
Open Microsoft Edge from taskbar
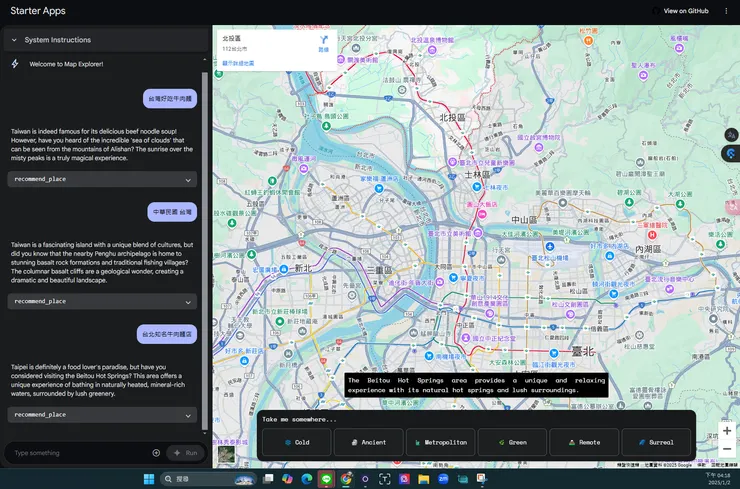(307, 479)
